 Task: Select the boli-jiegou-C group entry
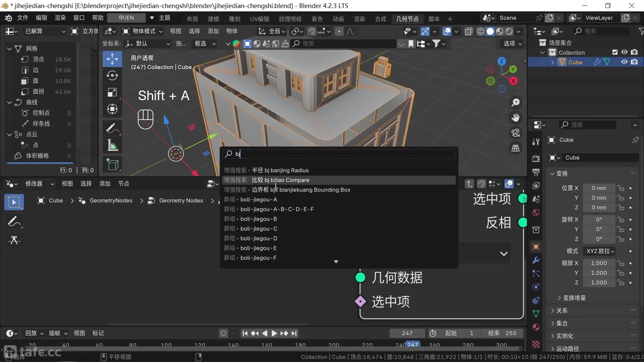coord(259,229)
